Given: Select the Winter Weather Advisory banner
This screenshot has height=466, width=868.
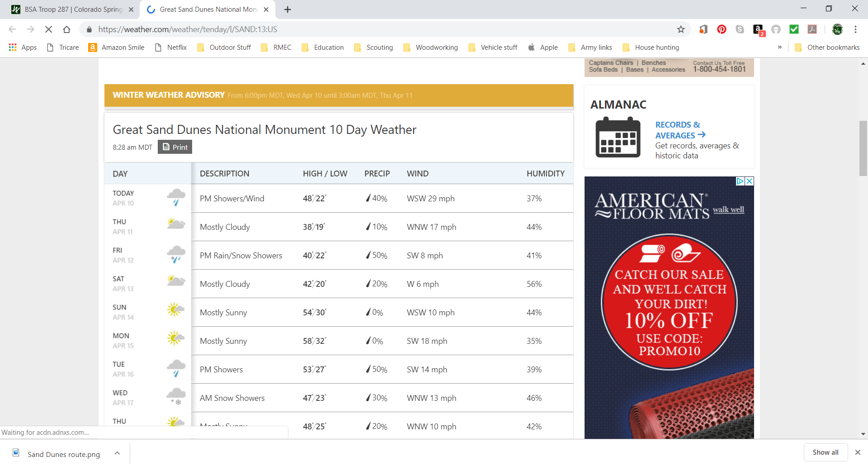Looking at the screenshot, I should tap(339, 95).
